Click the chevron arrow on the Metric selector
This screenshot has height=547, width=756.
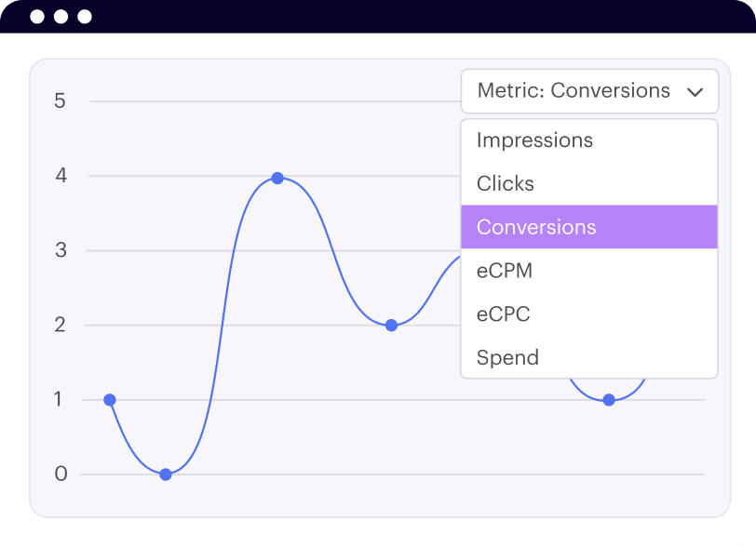[695, 92]
